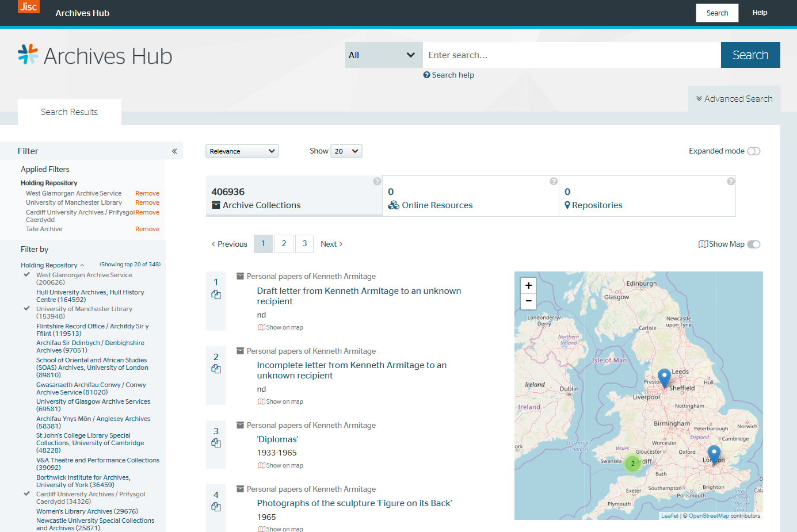Open the Search Results tab

point(70,112)
